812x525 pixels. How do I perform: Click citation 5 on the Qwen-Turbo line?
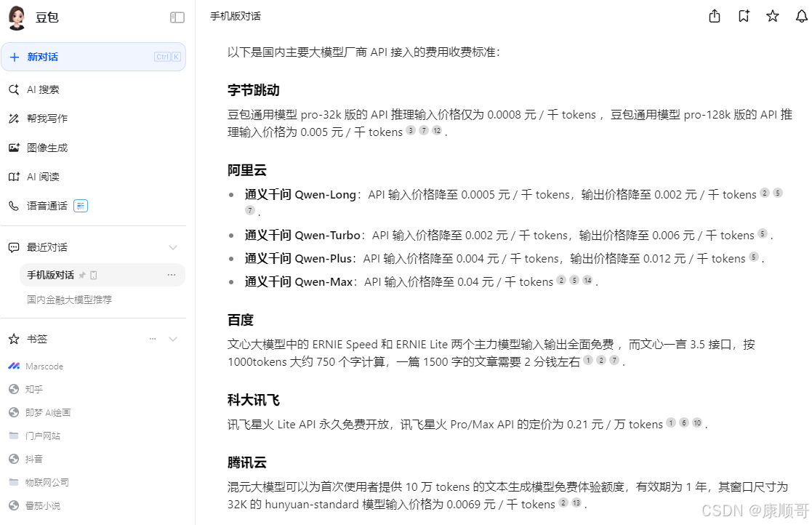tap(763, 233)
